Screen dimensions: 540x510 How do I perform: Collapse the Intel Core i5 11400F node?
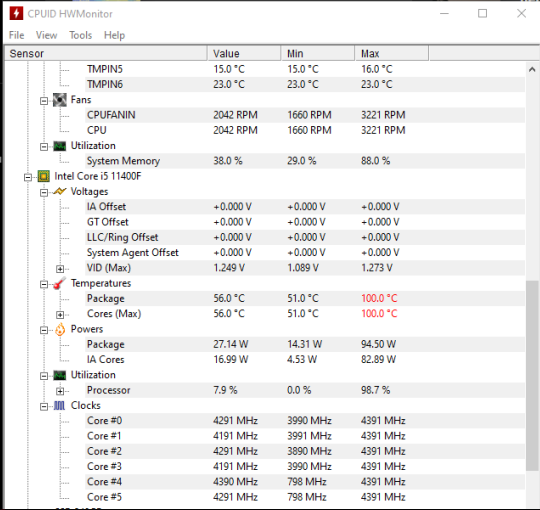(x=28, y=177)
